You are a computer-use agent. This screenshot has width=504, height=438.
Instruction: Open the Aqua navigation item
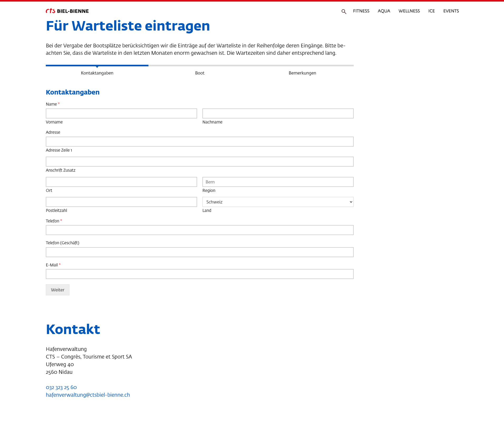(x=384, y=11)
